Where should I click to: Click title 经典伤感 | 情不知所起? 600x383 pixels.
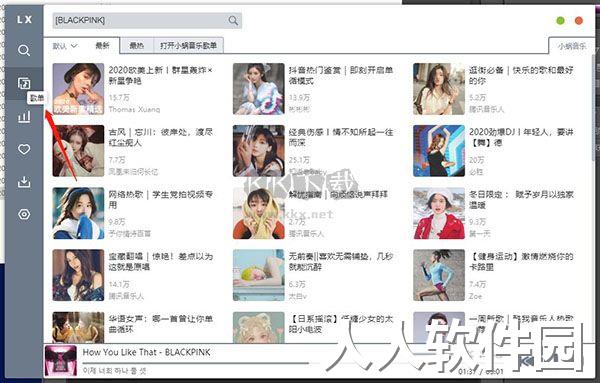tap(341, 137)
